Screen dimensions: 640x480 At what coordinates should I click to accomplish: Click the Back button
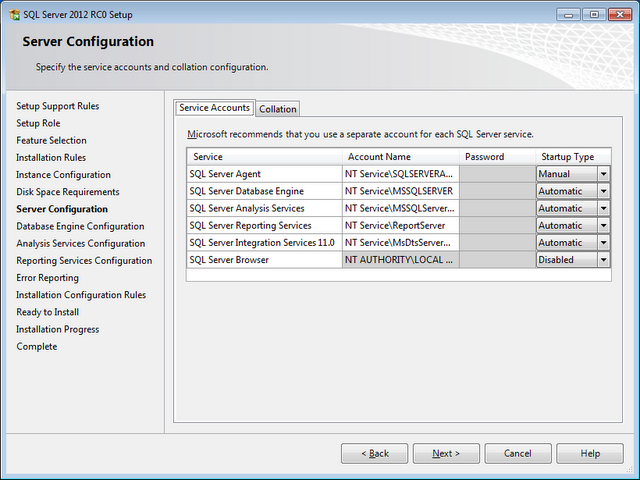(x=375, y=453)
